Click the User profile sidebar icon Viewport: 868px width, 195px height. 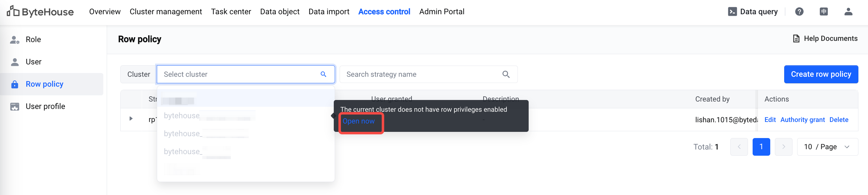(x=15, y=106)
